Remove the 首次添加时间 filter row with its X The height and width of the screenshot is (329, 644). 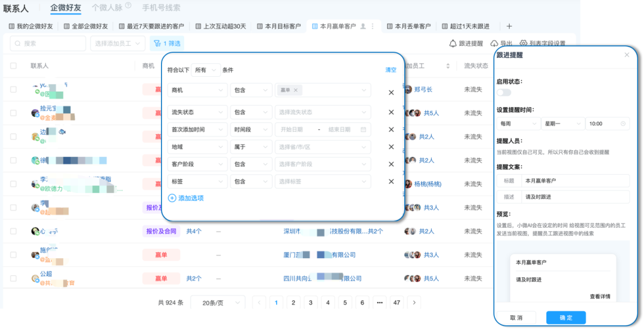(x=391, y=129)
